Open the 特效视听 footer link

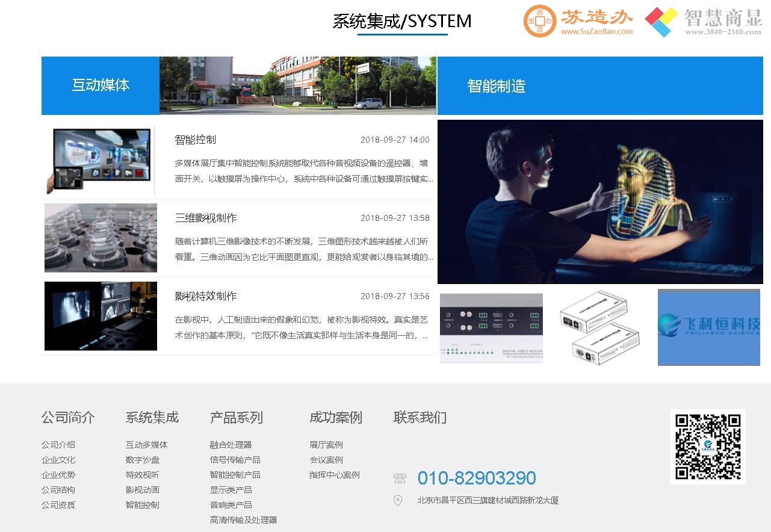click(143, 475)
